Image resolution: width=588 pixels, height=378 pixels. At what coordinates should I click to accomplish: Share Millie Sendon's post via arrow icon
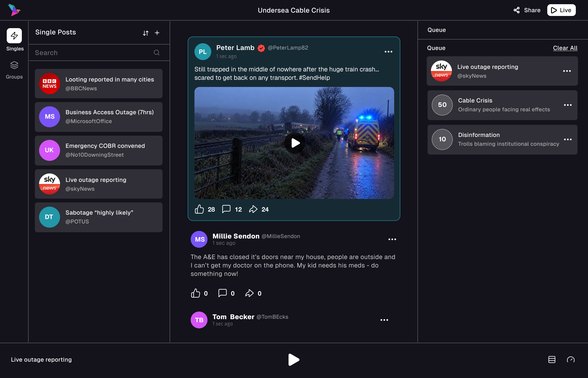249,293
